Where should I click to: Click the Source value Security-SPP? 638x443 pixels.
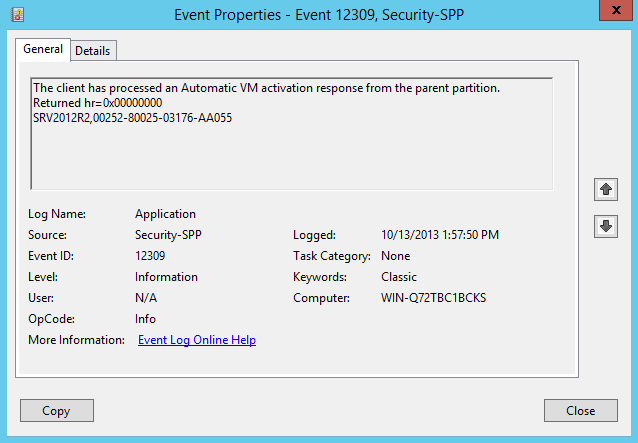click(x=169, y=235)
